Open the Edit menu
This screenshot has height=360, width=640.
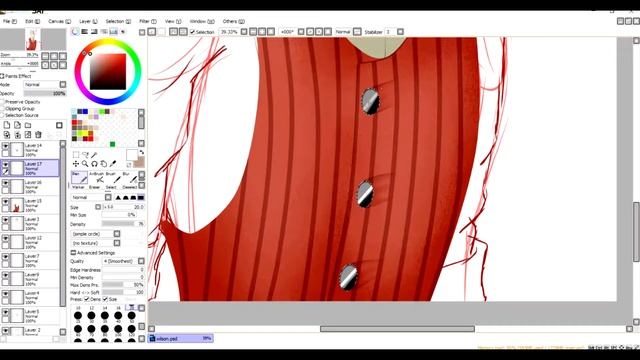click(x=33, y=21)
